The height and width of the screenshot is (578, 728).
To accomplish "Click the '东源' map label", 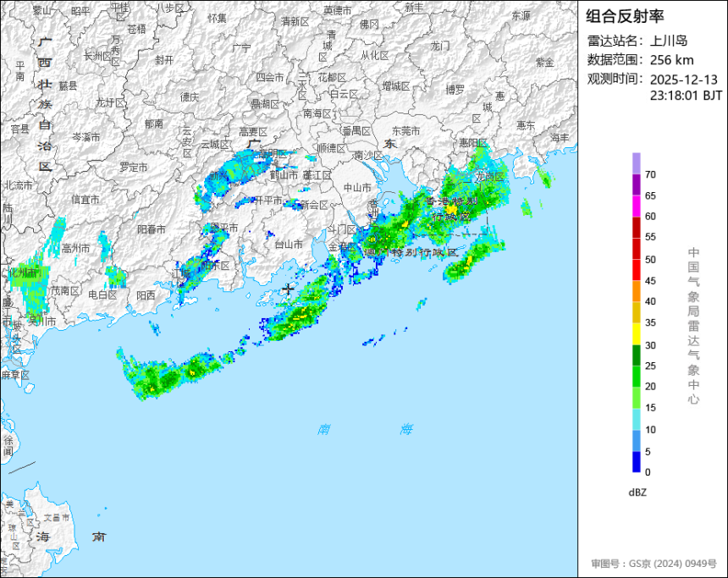I will 521,16.
